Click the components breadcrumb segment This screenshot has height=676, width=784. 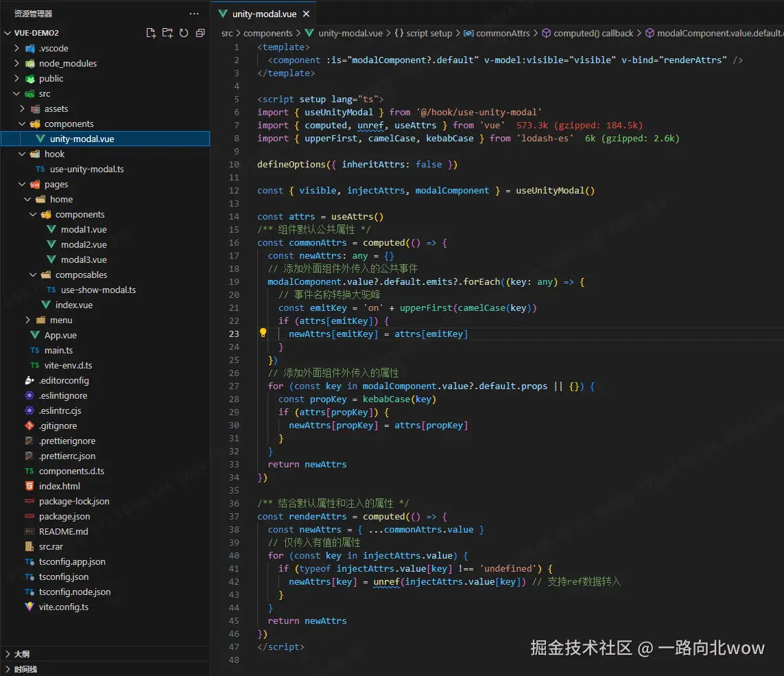tap(268, 33)
